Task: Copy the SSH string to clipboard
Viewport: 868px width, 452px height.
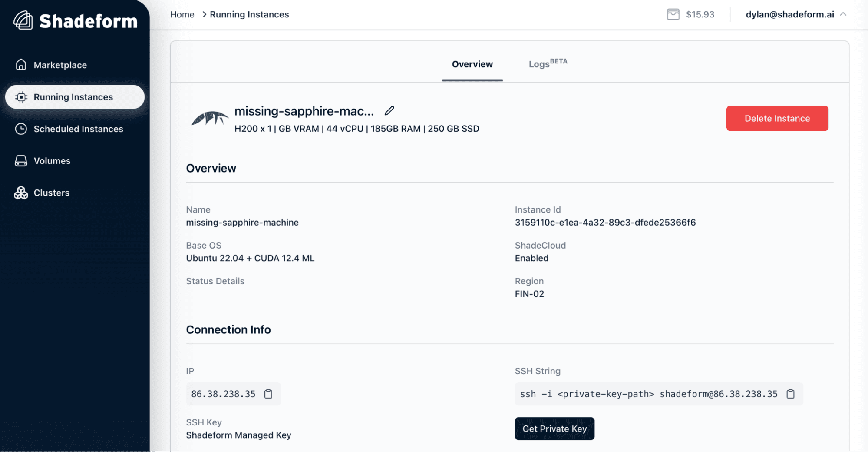Action: pos(790,394)
